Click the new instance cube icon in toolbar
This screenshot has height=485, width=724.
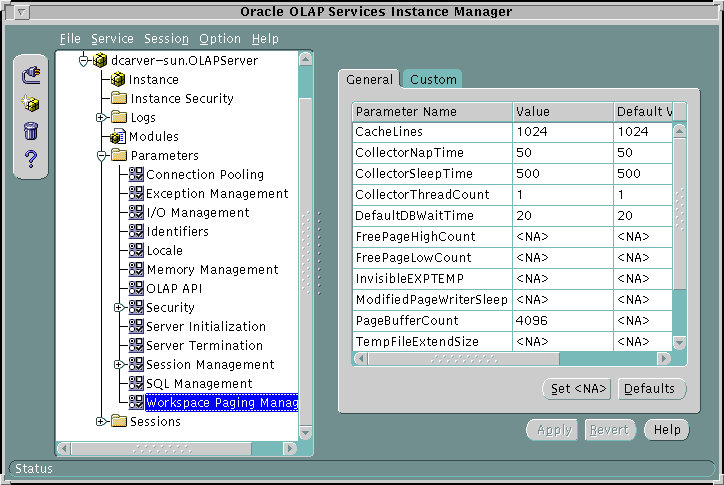30,103
